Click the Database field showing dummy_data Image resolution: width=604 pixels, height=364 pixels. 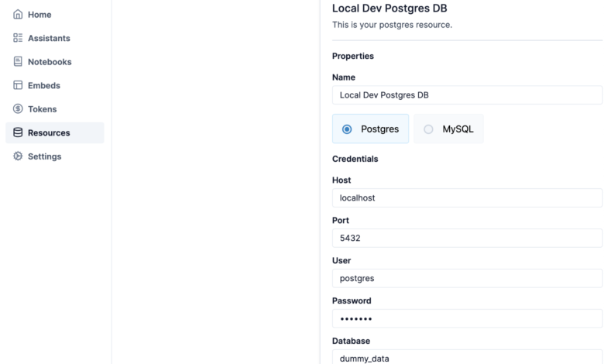click(x=467, y=358)
